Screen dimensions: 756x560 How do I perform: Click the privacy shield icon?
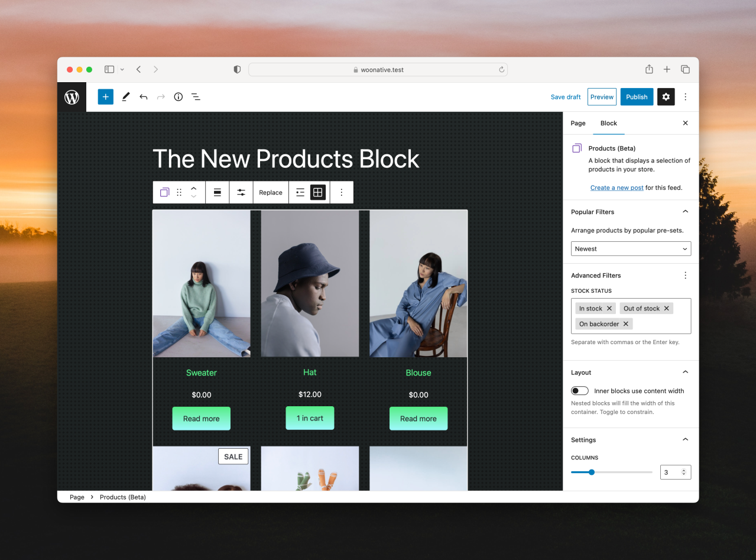point(238,69)
